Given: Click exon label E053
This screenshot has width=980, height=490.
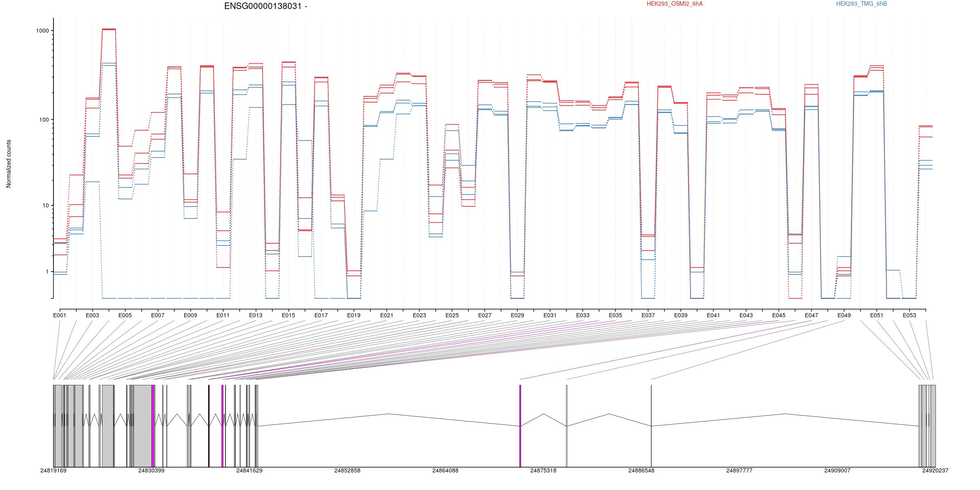Looking at the screenshot, I should (x=909, y=315).
